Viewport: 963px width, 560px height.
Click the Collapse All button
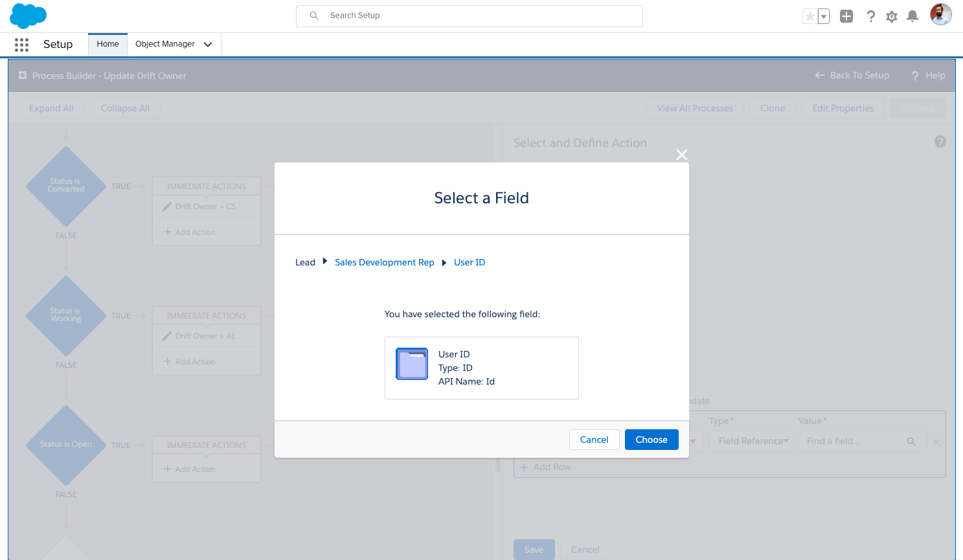pos(125,108)
